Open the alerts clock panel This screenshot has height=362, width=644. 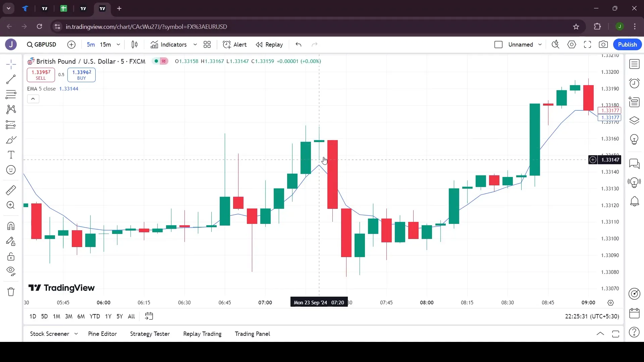coord(634,83)
